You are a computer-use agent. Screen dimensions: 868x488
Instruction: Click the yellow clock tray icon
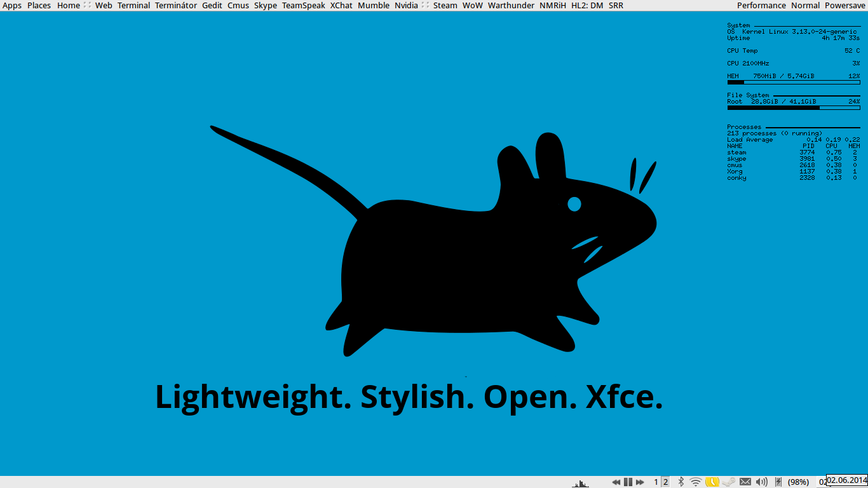pos(712,482)
